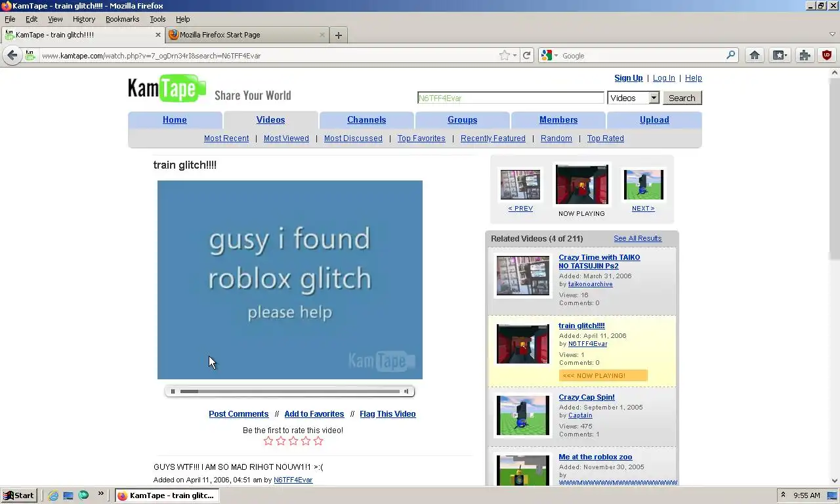Image resolution: width=840 pixels, height=504 pixels.
Task: Expand the system tray arrows
Action: click(783, 495)
